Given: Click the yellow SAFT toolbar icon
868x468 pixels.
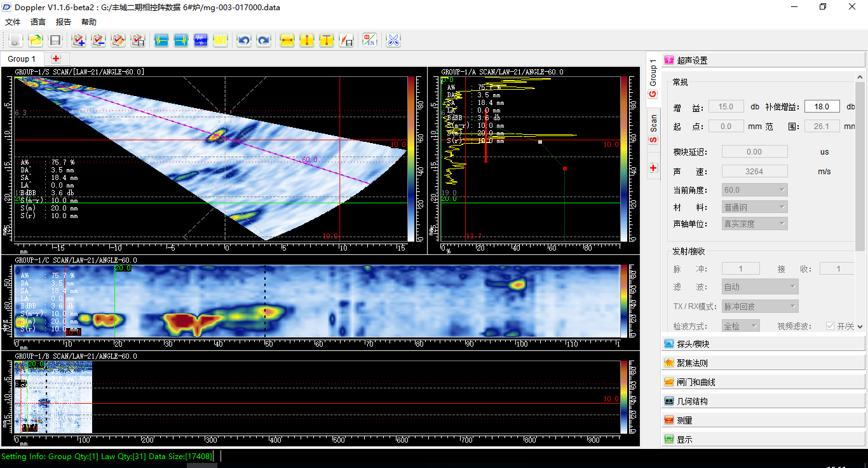Looking at the screenshot, I should [x=220, y=41].
